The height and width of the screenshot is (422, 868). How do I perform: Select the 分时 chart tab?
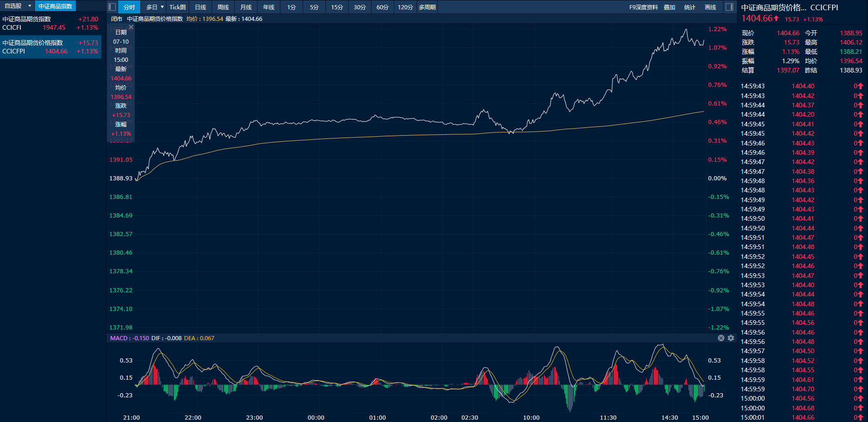click(x=129, y=7)
